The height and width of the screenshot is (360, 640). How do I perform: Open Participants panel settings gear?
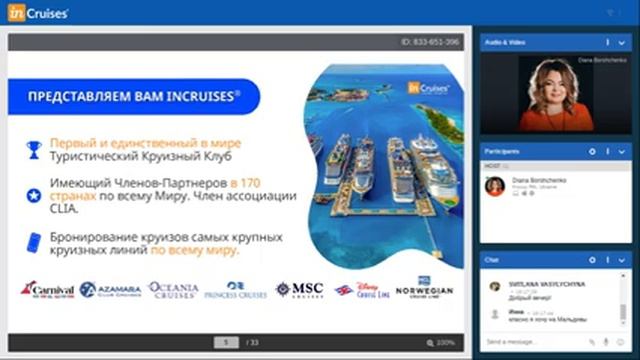[x=592, y=151]
